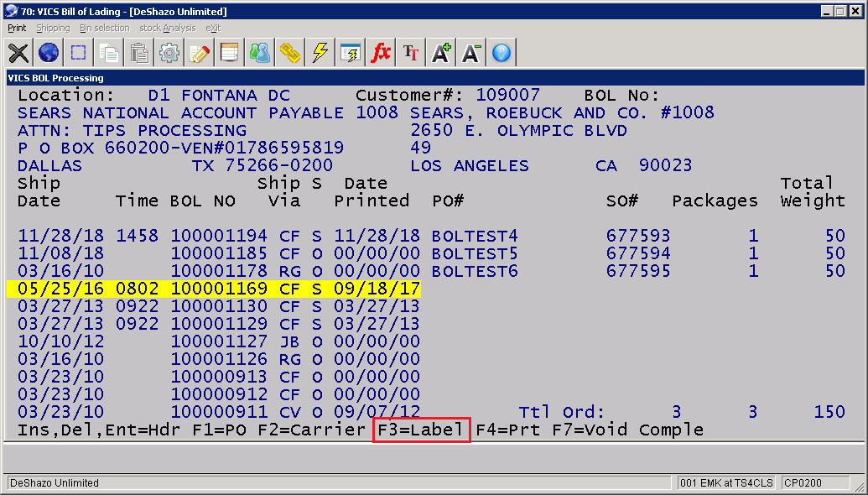Select highlighted BOL row 100001169
This screenshot has width=868, height=495.
(x=214, y=289)
